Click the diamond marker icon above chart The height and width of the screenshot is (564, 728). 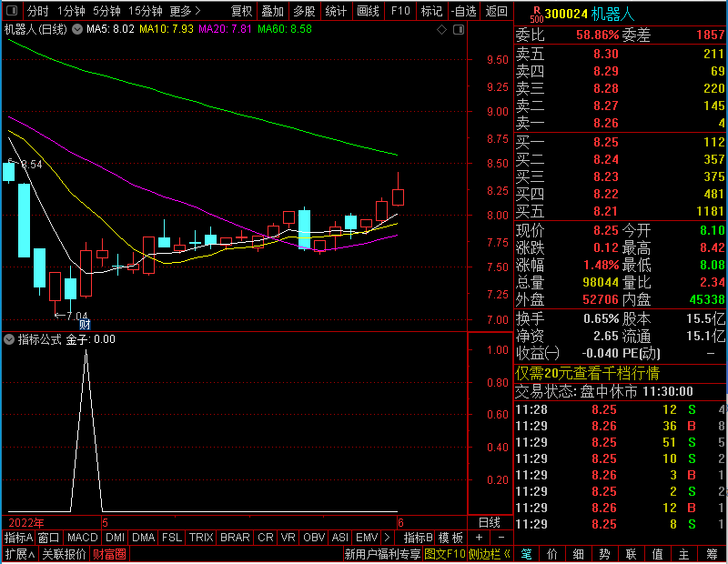[441, 30]
